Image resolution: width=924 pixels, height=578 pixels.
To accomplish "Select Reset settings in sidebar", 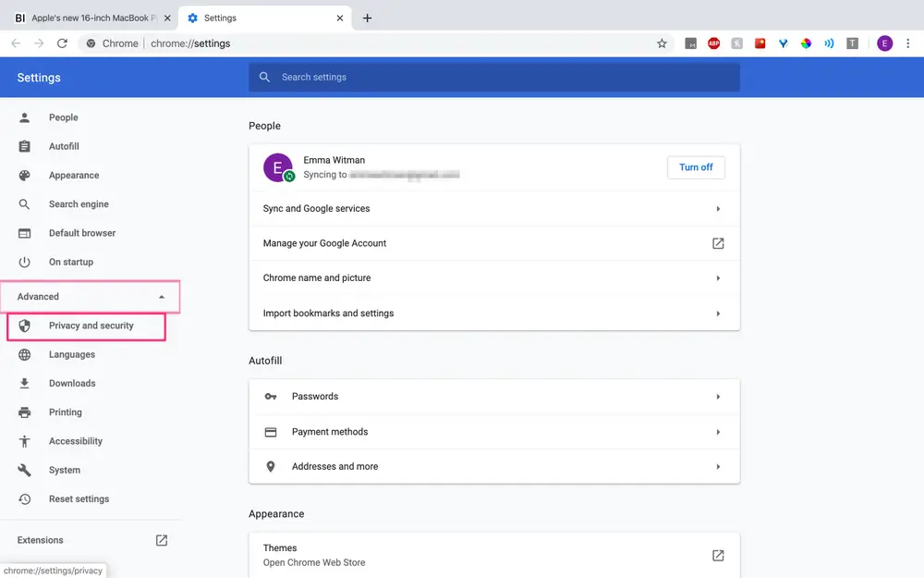I will click(79, 499).
